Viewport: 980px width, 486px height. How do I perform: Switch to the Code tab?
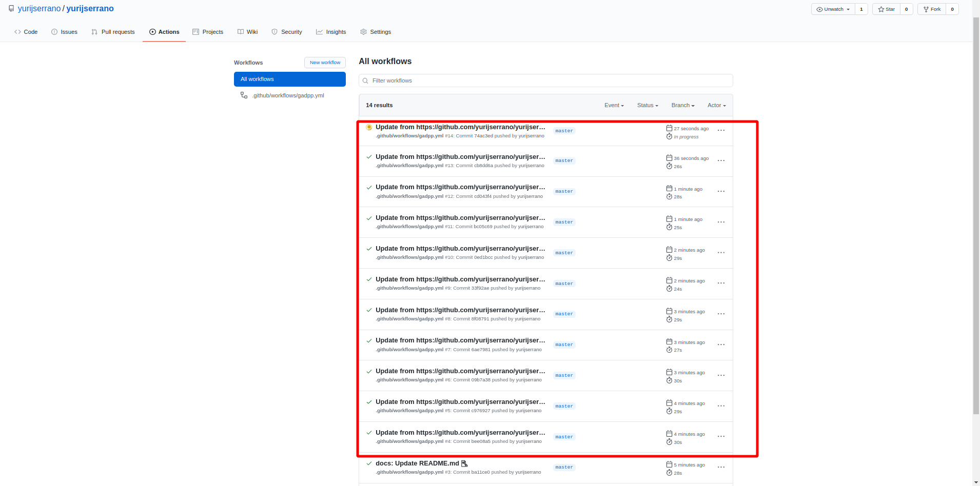coord(26,32)
